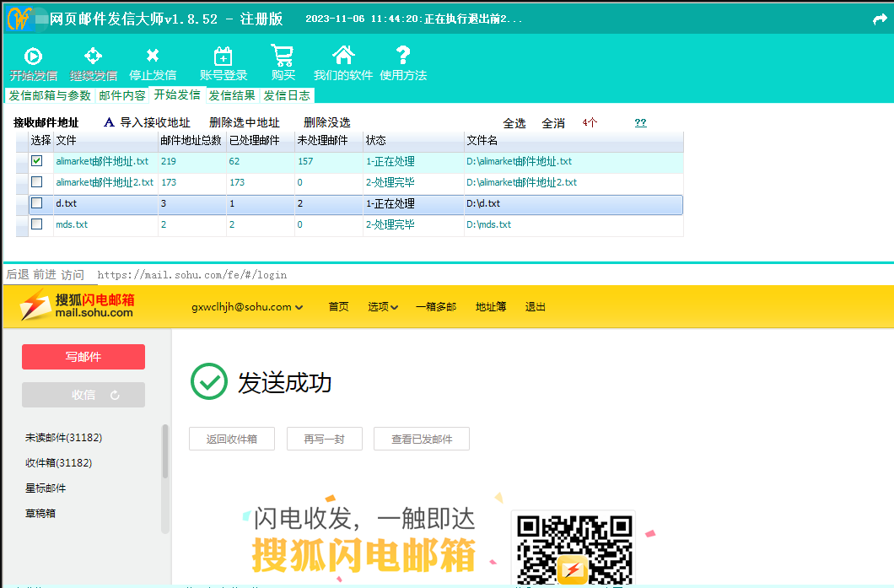Click the 继续发信 toolbar icon

[x=93, y=56]
